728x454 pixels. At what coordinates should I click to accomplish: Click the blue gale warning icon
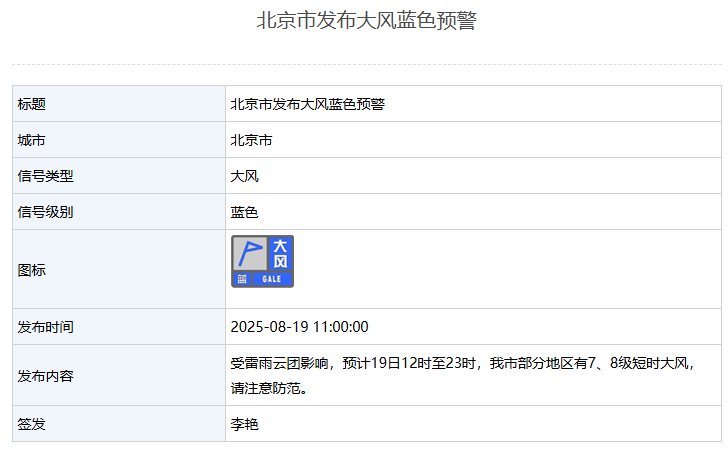coord(263,262)
